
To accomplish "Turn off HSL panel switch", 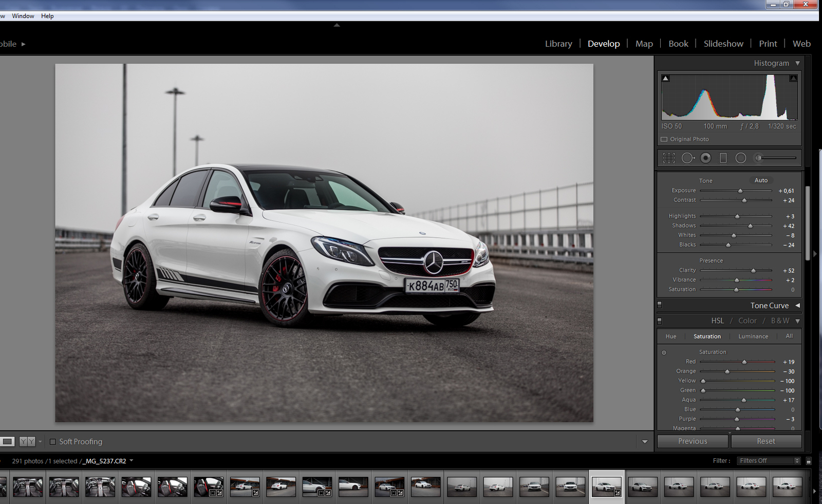I will [x=660, y=321].
